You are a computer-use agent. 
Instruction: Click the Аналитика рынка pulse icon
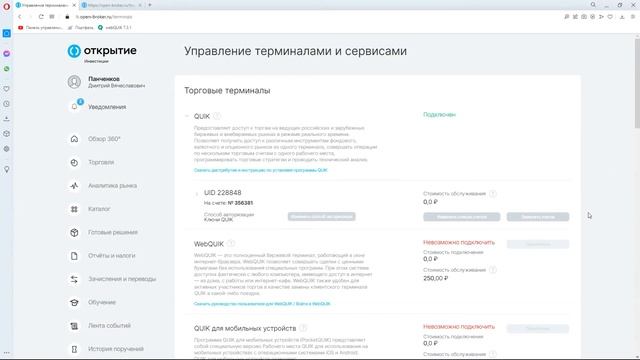[74, 186]
